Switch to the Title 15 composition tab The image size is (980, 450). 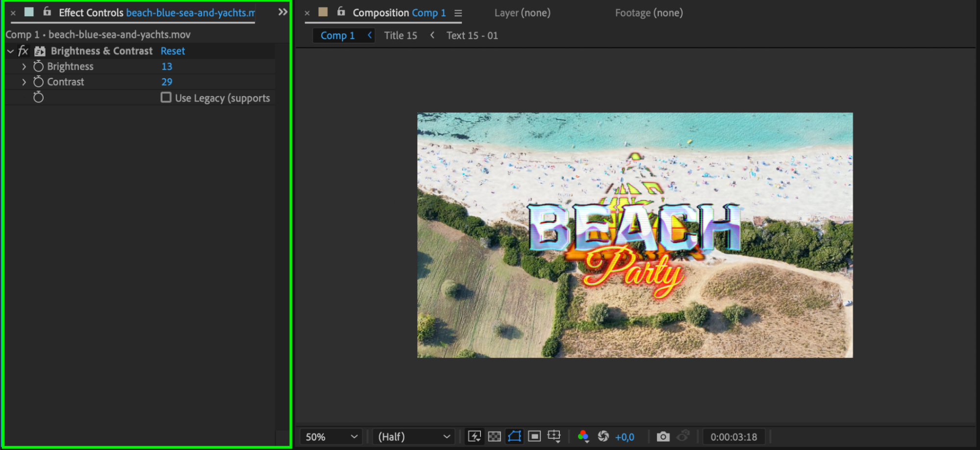(400, 35)
